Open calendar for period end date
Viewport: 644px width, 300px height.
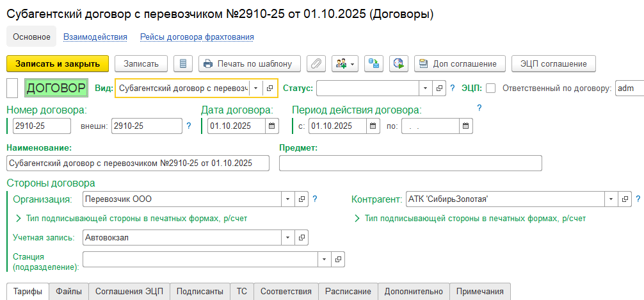click(466, 126)
